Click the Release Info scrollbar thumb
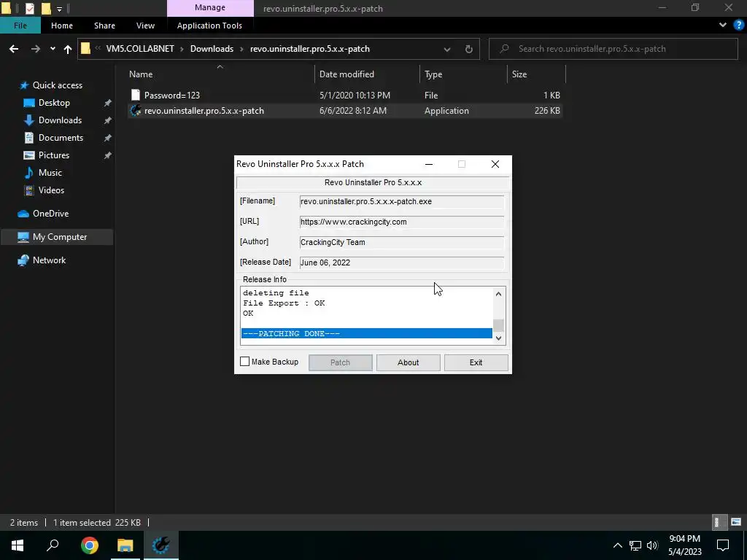 coord(498,326)
